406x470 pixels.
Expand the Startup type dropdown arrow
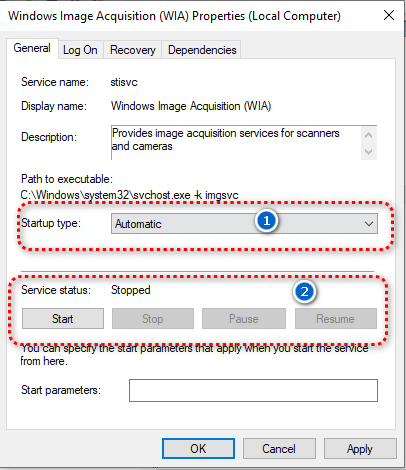[369, 224]
